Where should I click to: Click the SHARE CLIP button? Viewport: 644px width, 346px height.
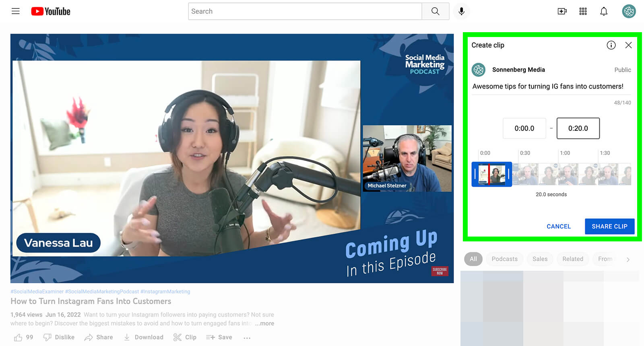tap(609, 227)
